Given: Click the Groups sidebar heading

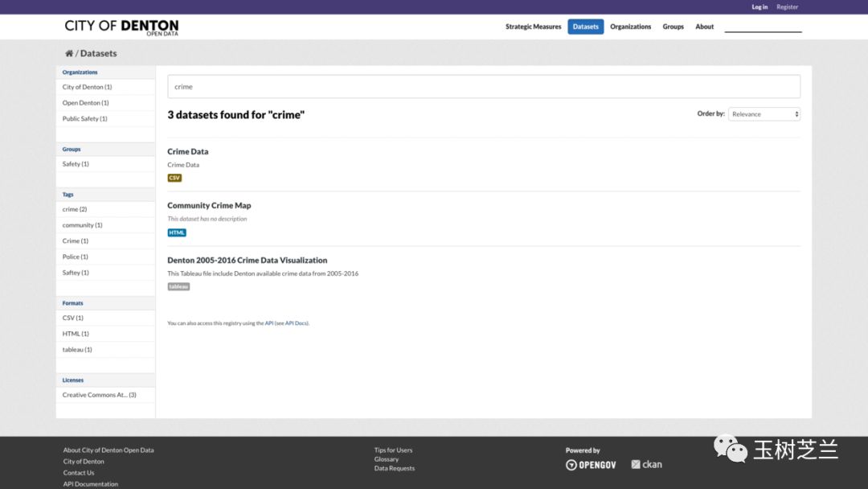Looking at the screenshot, I should tap(72, 149).
